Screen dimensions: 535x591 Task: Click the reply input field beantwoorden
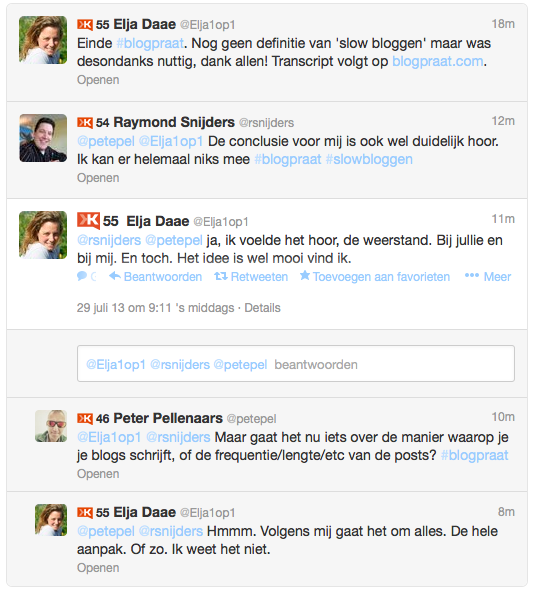click(296, 364)
